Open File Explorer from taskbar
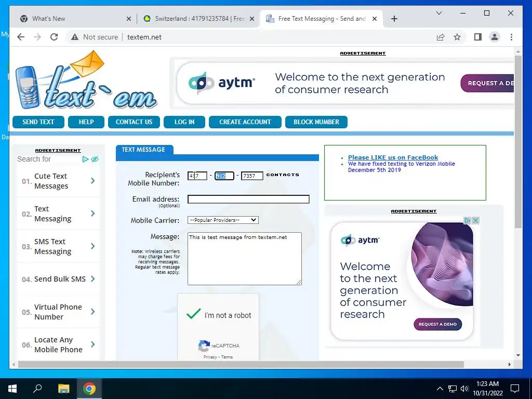 (63, 389)
